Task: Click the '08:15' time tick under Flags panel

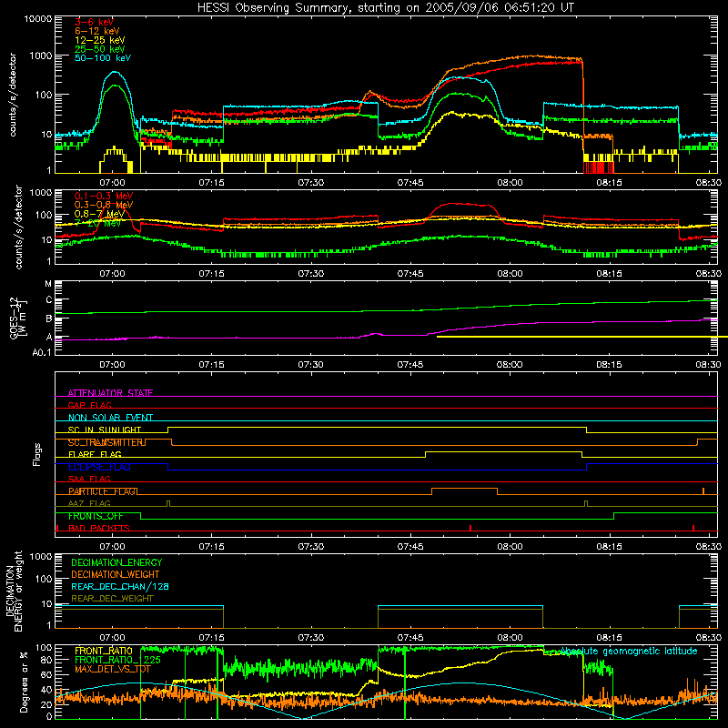Action: pyautogui.click(x=609, y=547)
